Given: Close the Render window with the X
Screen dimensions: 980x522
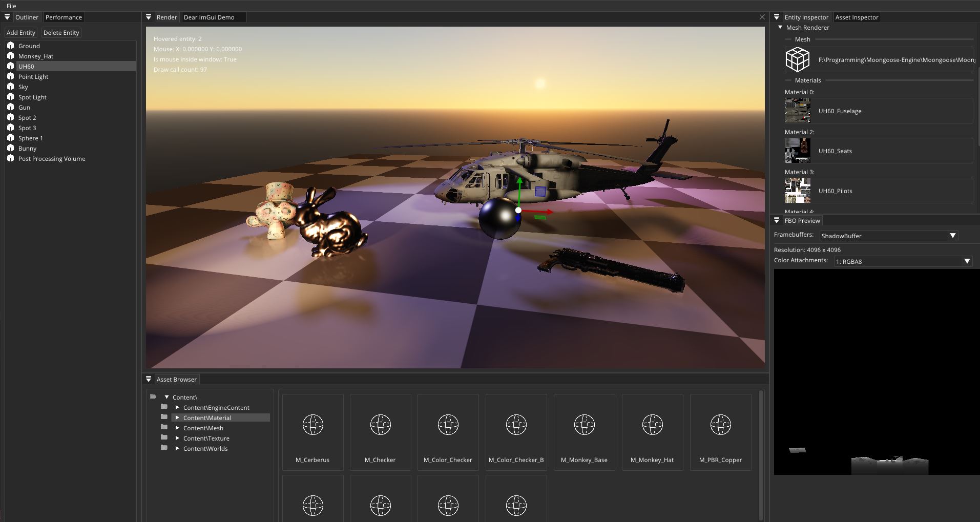Looking at the screenshot, I should pos(762,17).
